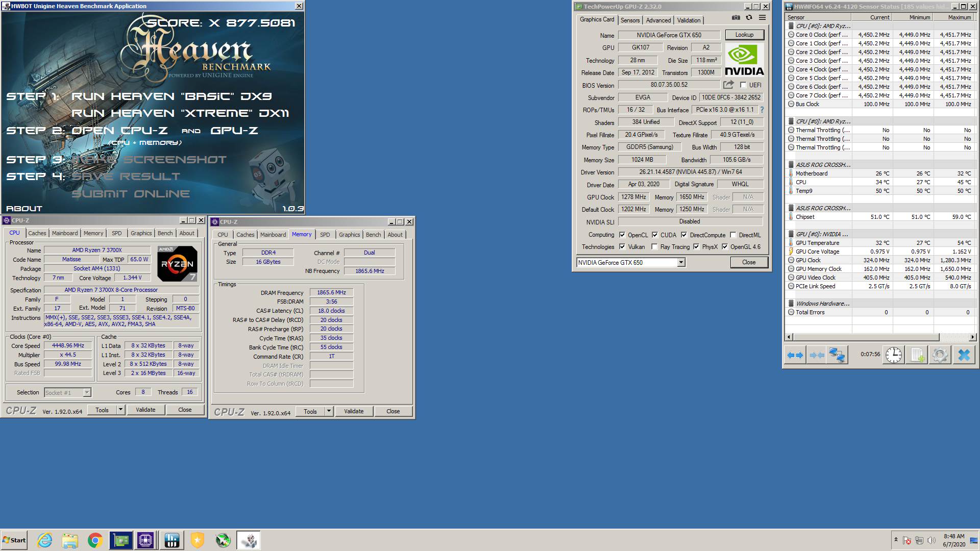
Task: Open the GPU selection dropdown in GPU-Z
Action: click(681, 262)
